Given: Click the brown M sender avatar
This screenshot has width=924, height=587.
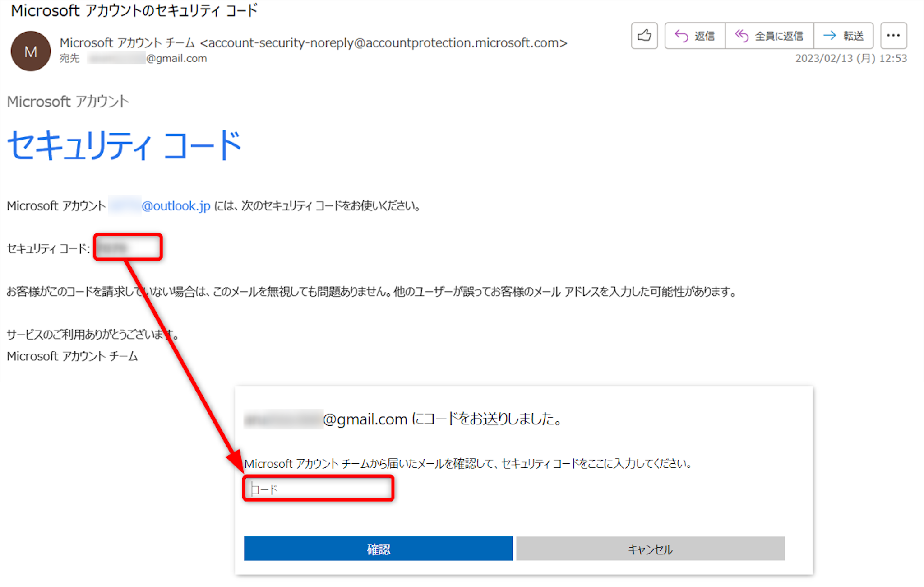Looking at the screenshot, I should (30, 51).
